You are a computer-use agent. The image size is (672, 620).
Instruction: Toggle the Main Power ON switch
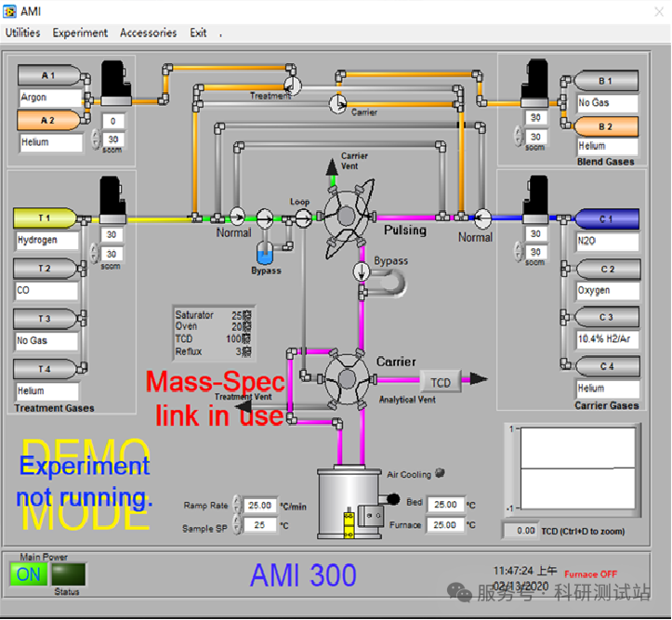29,574
